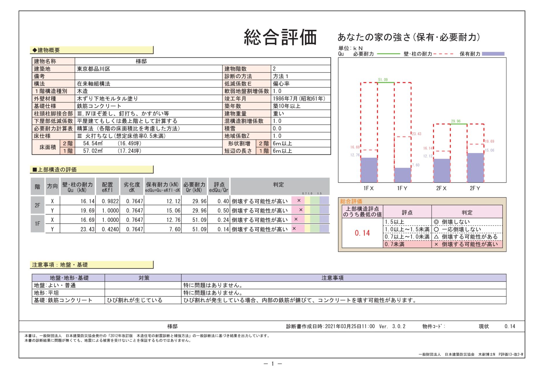Click the 平屋建てもしくは最上階として計算する cell

coord(148,121)
